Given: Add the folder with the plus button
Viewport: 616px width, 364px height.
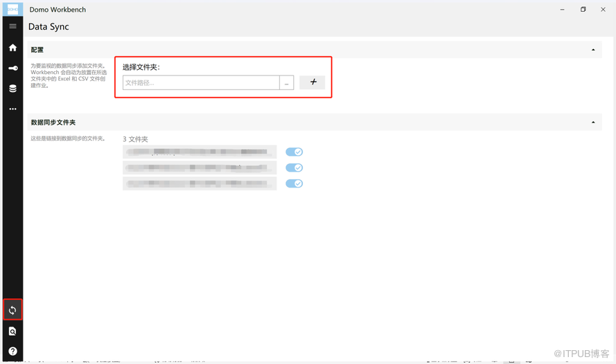Looking at the screenshot, I should [x=313, y=82].
